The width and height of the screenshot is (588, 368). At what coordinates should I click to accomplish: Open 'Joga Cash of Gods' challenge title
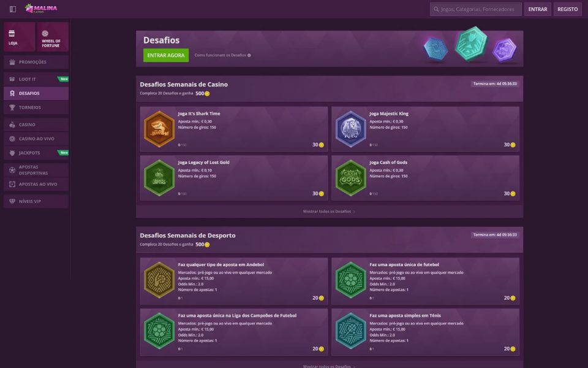(388, 162)
